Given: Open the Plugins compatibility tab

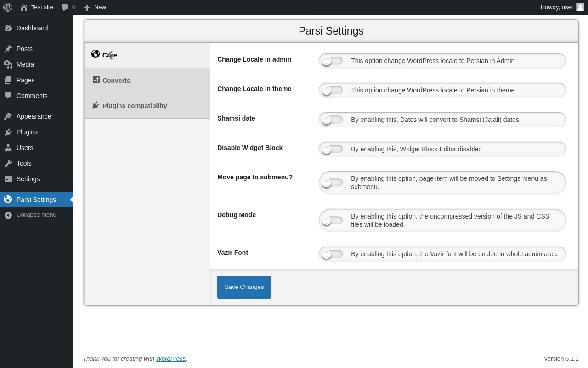Looking at the screenshot, I should [135, 106].
